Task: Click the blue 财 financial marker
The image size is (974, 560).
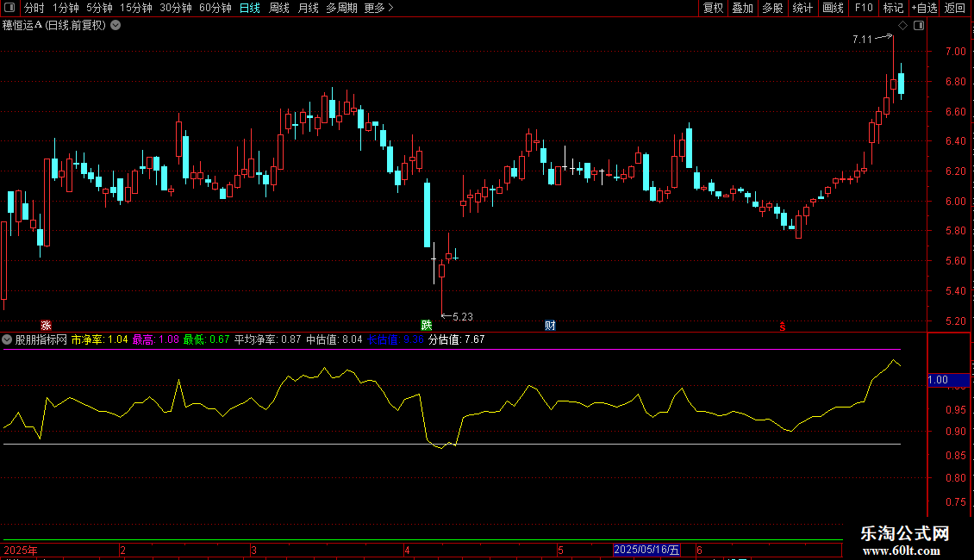Action: (x=550, y=326)
